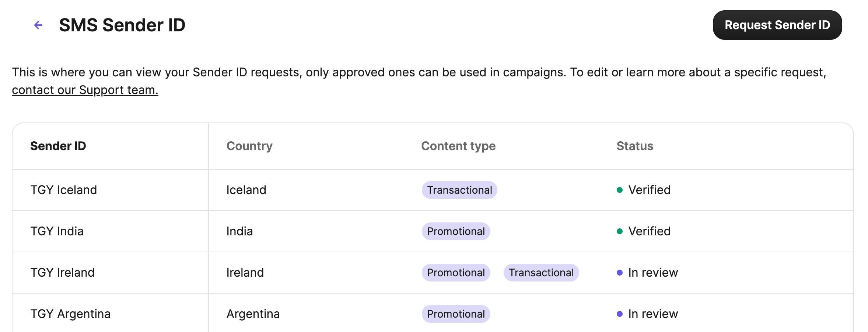The image size is (868, 332).
Task: Click the purple In review dot for Ireland
Action: tap(620, 273)
